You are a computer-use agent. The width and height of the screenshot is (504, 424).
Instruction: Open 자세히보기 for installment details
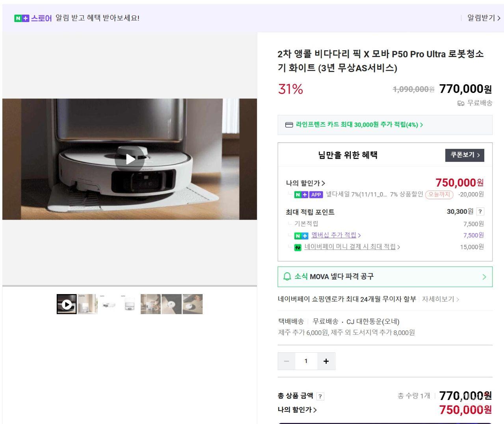click(440, 299)
